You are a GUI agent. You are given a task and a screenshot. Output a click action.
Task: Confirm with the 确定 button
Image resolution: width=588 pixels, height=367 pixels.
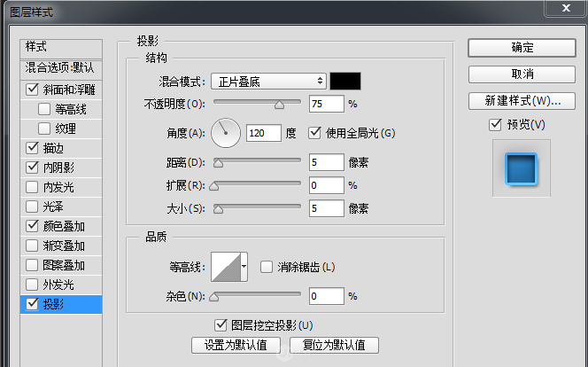(522, 48)
